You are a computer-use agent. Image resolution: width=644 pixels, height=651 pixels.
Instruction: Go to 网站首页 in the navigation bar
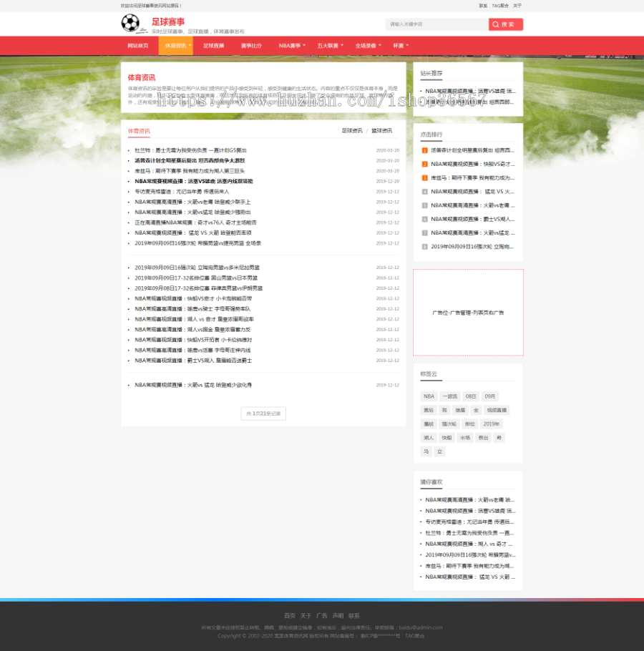138,46
